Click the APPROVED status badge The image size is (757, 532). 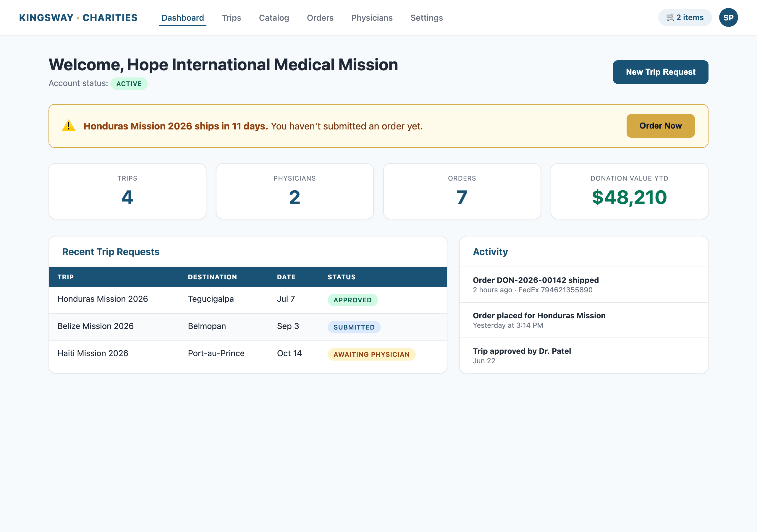352,300
